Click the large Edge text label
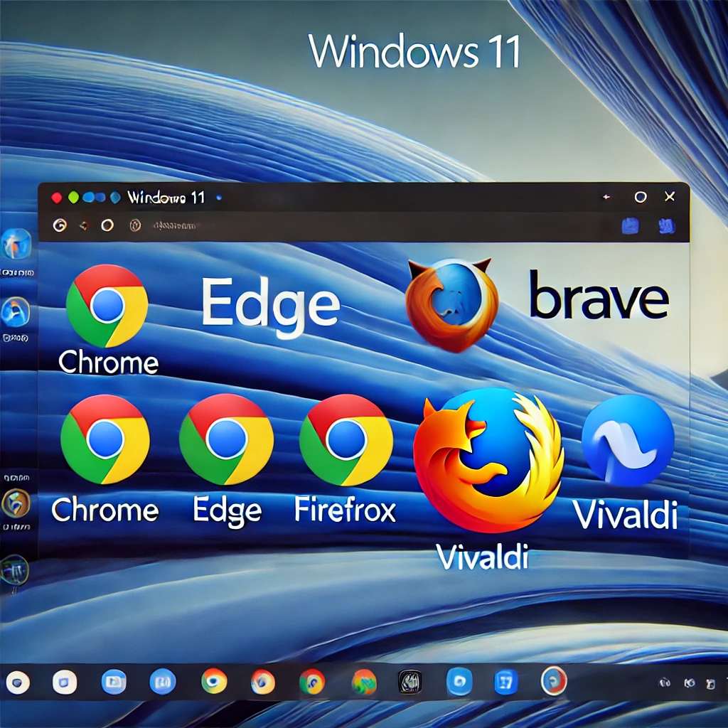The height and width of the screenshot is (728, 728). 269,303
